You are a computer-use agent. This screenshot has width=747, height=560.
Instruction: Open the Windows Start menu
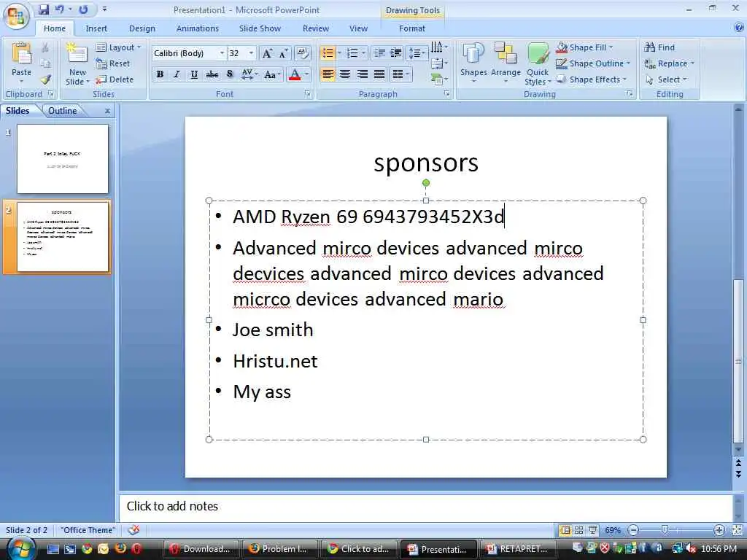pos(20,548)
